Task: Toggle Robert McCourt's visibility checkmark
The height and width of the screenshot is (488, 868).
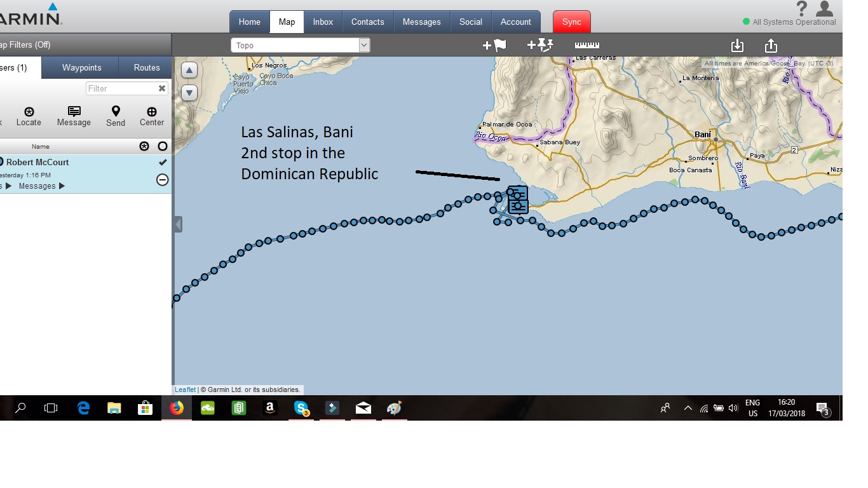Action: [163, 162]
